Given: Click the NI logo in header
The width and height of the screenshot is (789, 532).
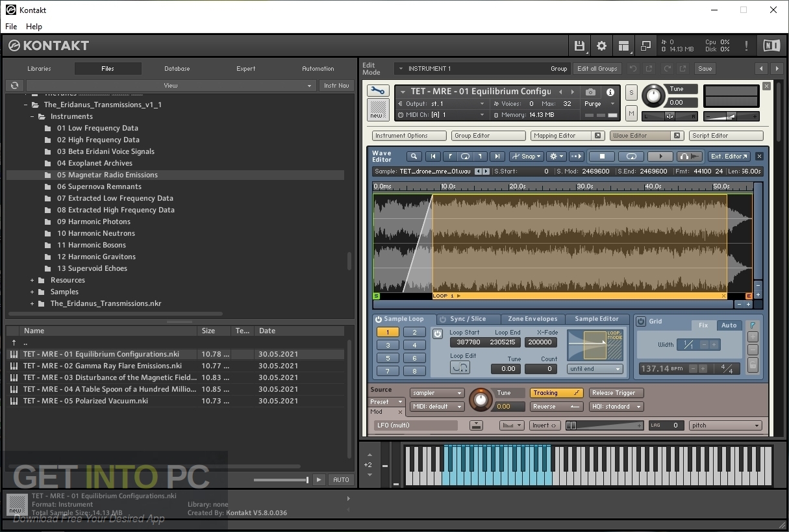Looking at the screenshot, I should 771,45.
